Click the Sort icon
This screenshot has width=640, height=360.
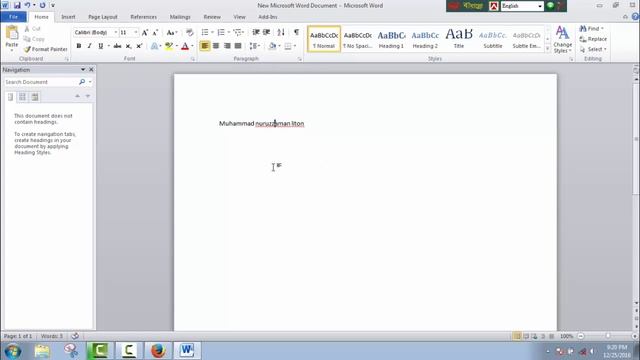[281, 32]
